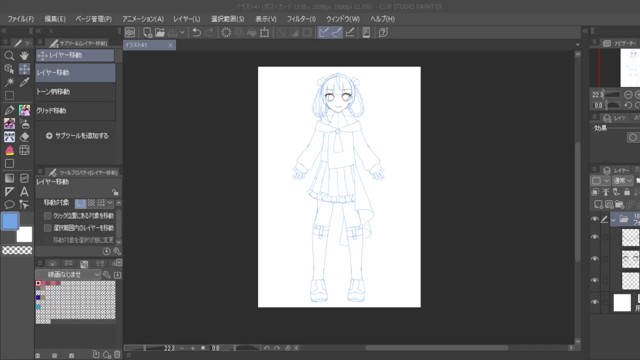Select the Selection marquee tool
This screenshot has height=360, width=640.
click(x=9, y=96)
